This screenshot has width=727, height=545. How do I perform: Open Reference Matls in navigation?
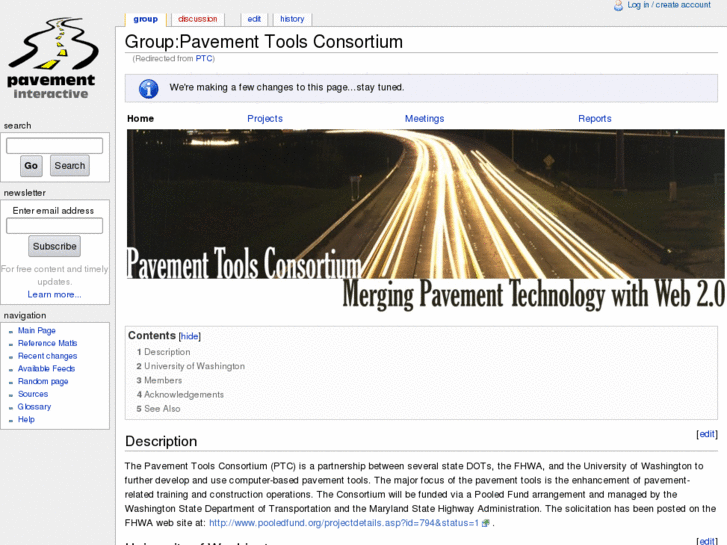tap(47, 343)
